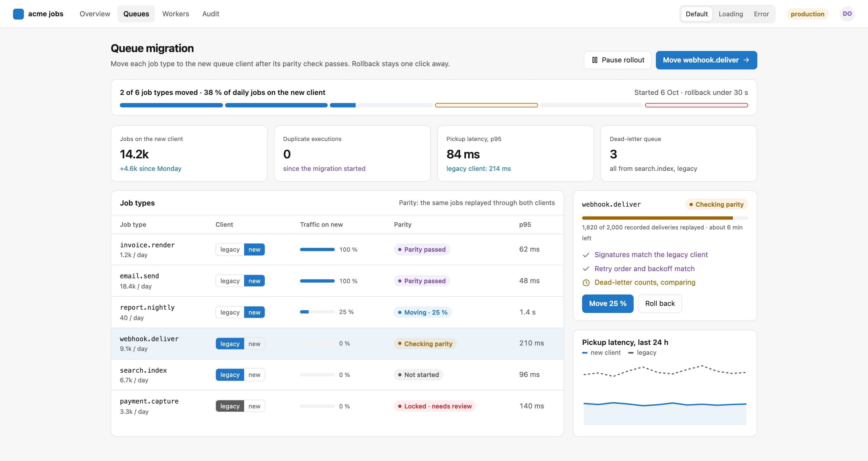The width and height of the screenshot is (868, 461).
Task: Click the acme jobs blue logo square
Action: (18, 14)
